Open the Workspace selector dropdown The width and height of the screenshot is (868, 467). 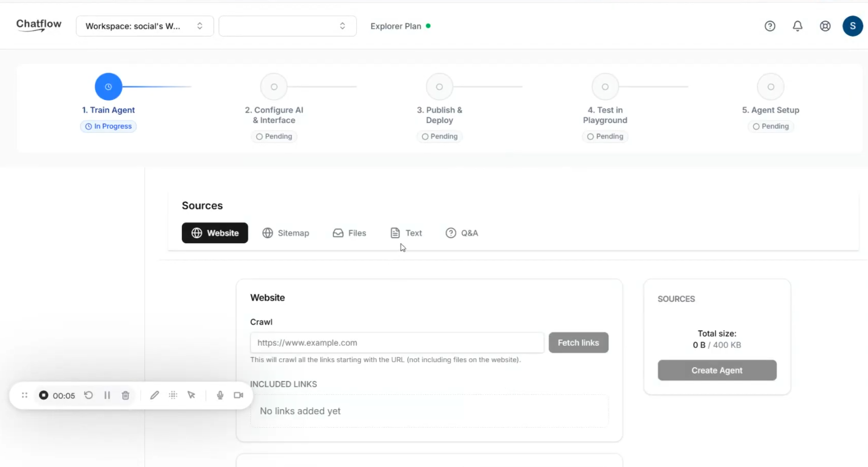(144, 26)
